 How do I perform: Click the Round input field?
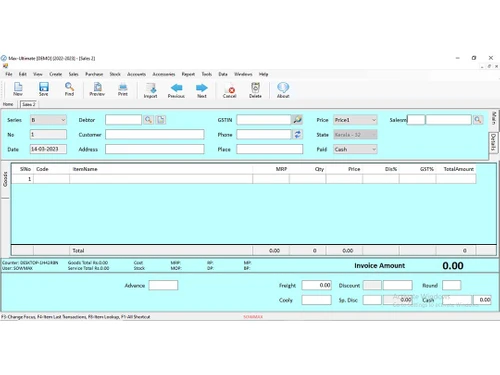(452, 285)
